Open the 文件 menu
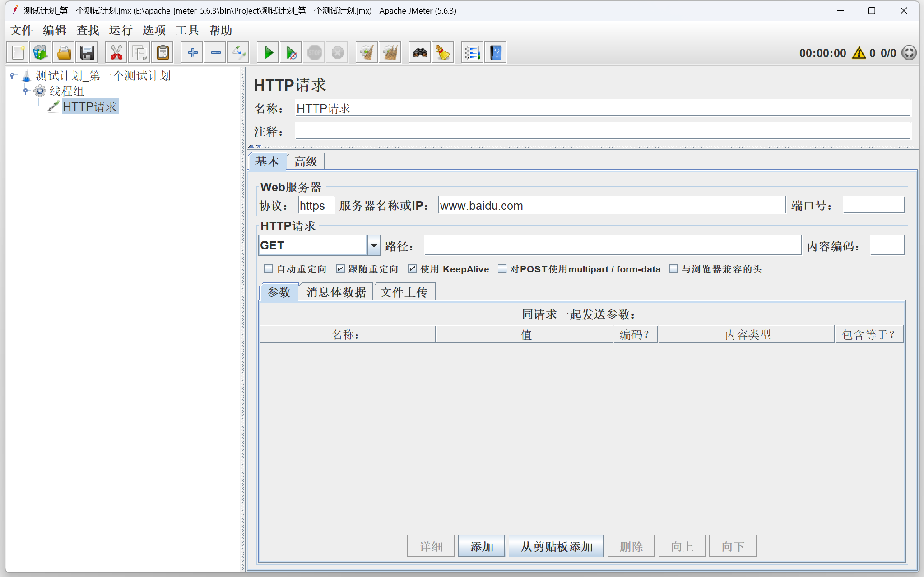The height and width of the screenshot is (577, 924). pos(22,30)
